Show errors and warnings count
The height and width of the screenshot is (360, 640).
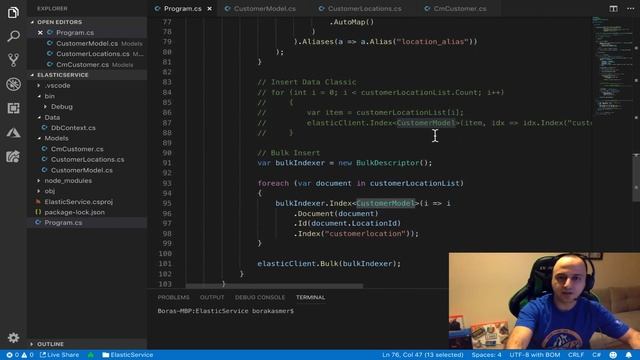tap(19, 355)
